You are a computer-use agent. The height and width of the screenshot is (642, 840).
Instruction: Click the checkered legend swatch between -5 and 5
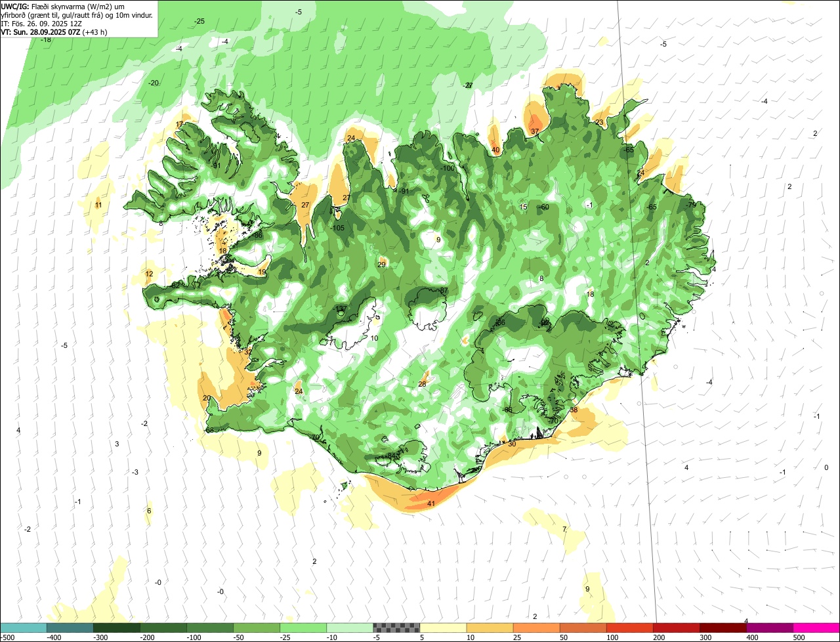[396, 628]
